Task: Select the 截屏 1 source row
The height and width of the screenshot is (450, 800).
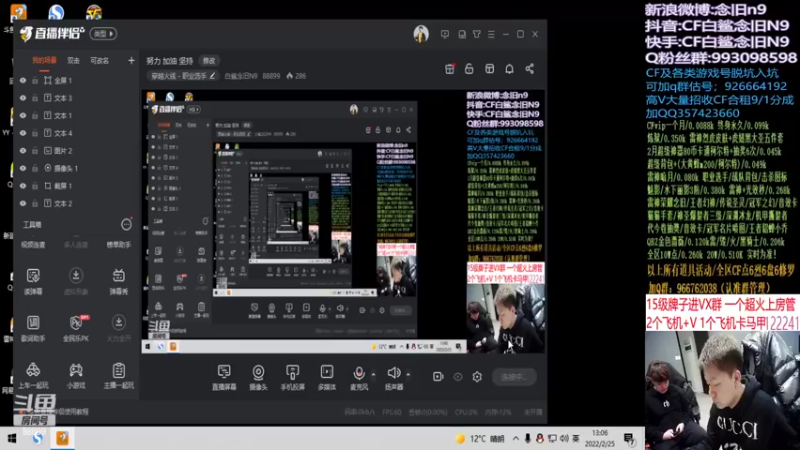Action: (77, 186)
